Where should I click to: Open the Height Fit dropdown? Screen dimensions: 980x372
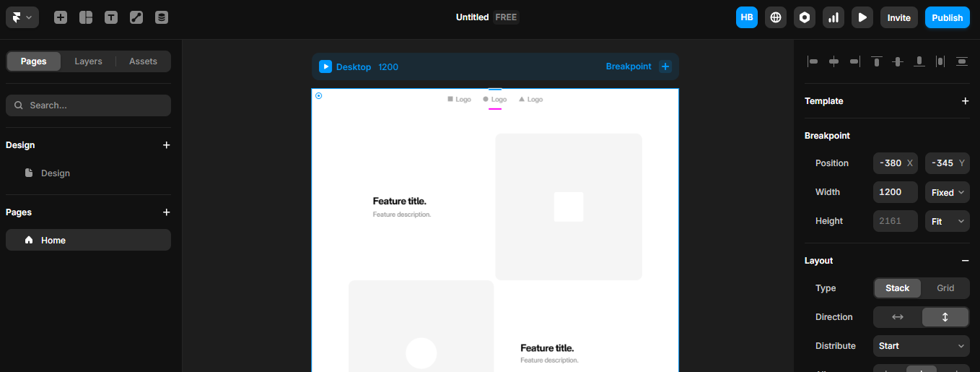coord(948,221)
